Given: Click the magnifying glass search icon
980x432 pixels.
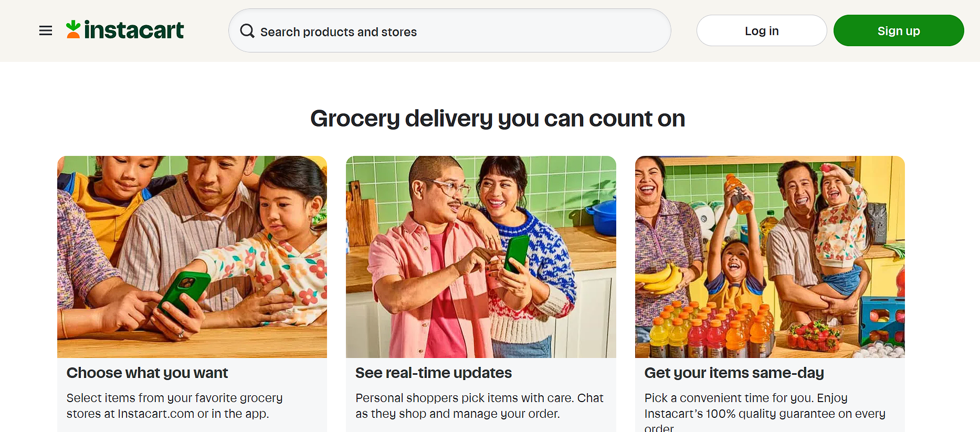Looking at the screenshot, I should coord(247,31).
